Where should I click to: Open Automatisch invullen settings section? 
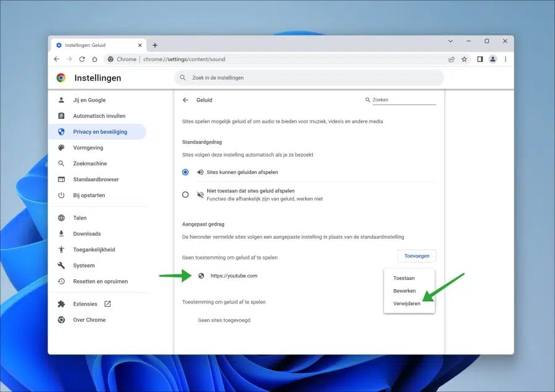pos(97,116)
